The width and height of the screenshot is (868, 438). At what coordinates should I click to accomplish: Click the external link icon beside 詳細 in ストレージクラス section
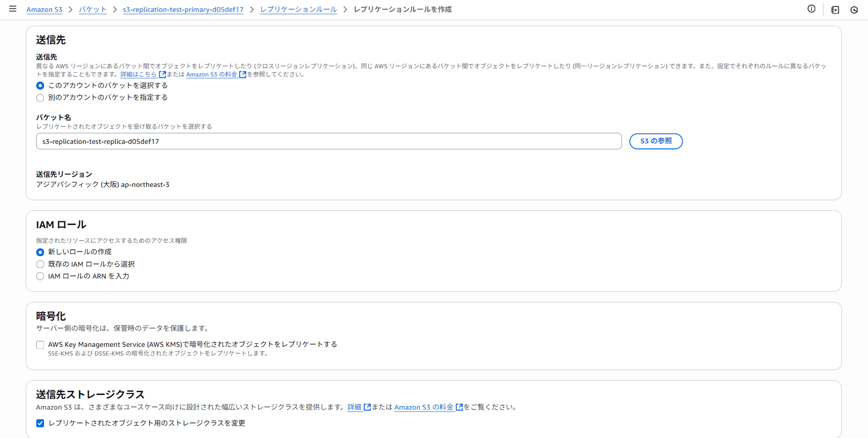367,407
